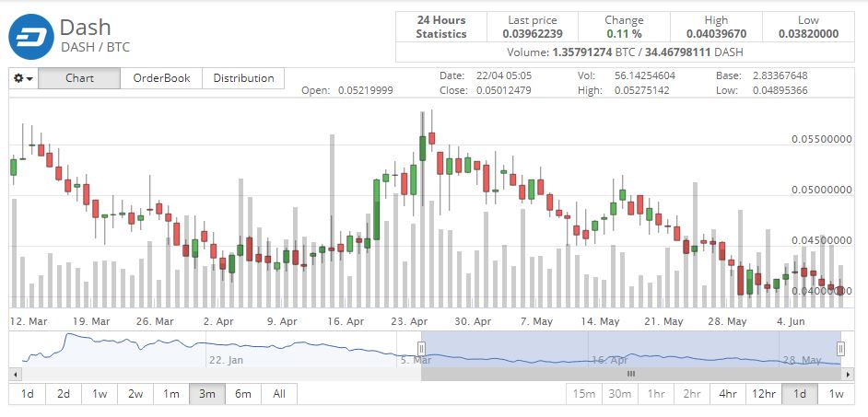
Task: Click the shaded navigator selection area
Action: pyautogui.click(x=631, y=349)
